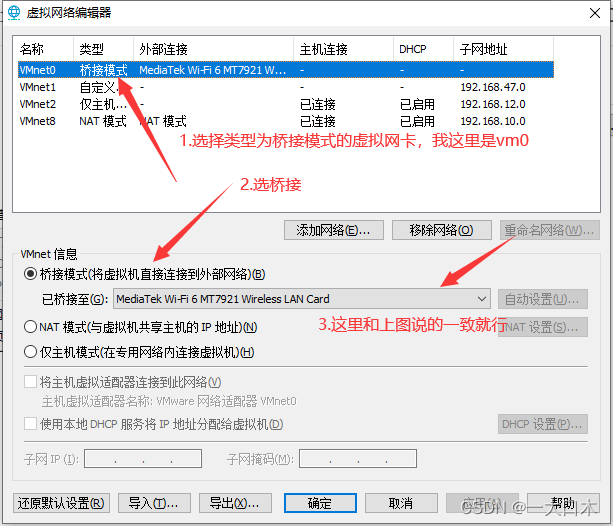Select the 仅主机模式 radio button
Image resolution: width=613 pixels, height=526 pixels.
pyautogui.click(x=30, y=352)
